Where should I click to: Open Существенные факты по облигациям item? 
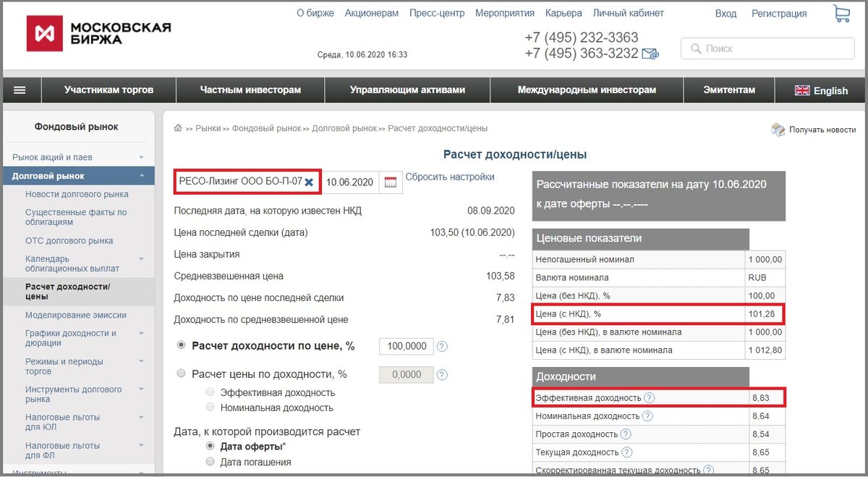(x=76, y=217)
